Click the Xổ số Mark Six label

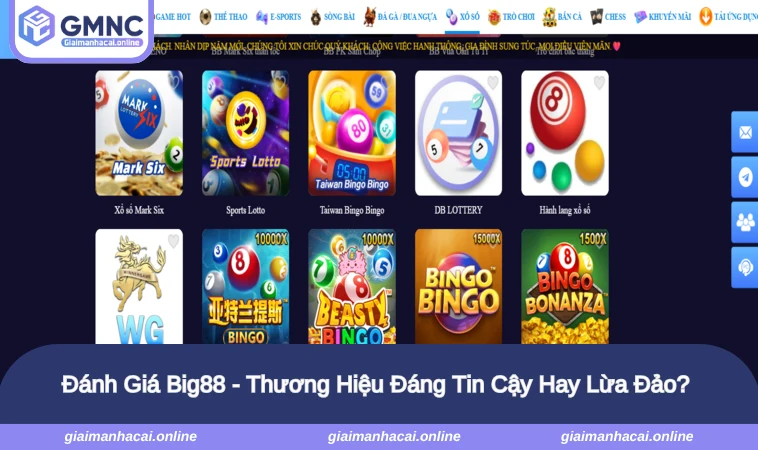pyautogui.click(x=139, y=210)
